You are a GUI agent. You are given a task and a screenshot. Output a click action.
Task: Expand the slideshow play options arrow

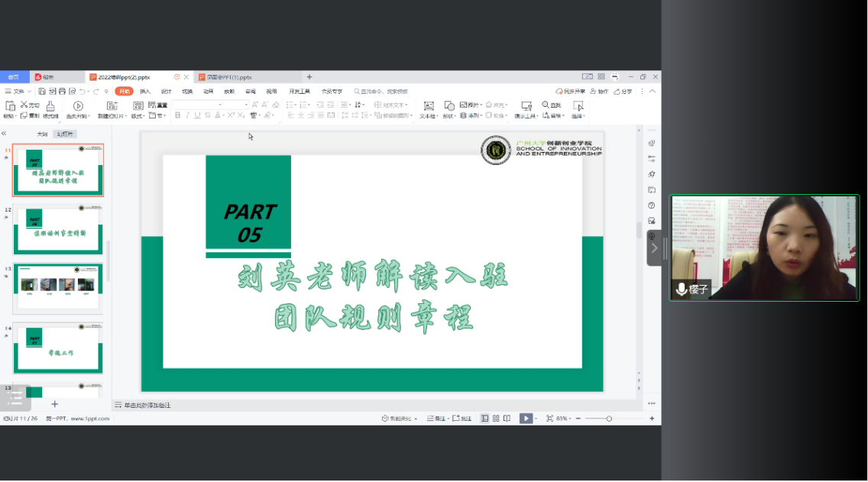[x=536, y=419]
